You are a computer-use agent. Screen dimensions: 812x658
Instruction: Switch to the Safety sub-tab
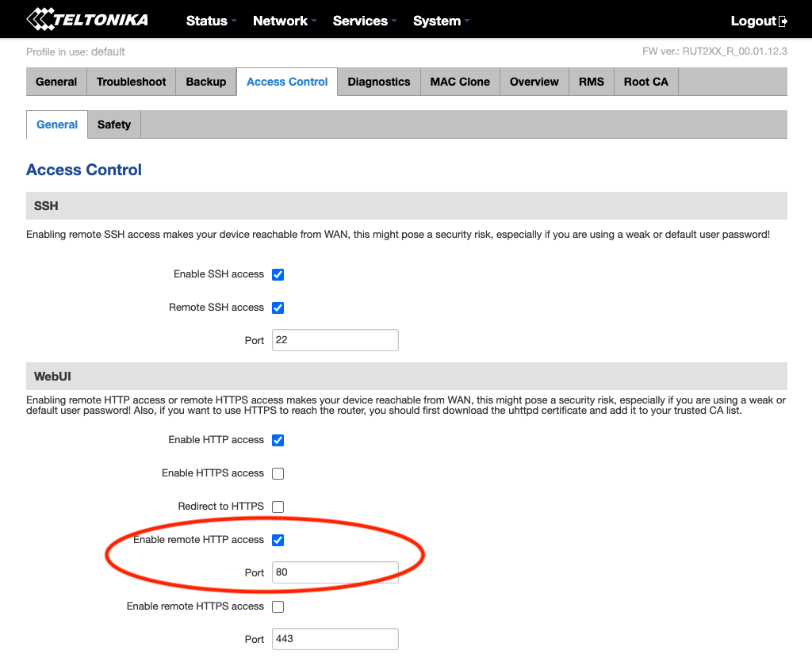coord(113,124)
